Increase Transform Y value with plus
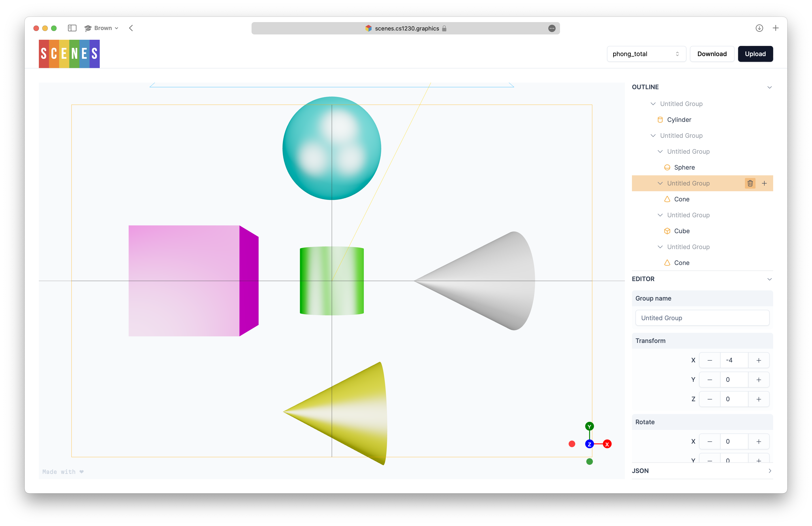Viewport: 812px width, 526px height. click(x=758, y=380)
